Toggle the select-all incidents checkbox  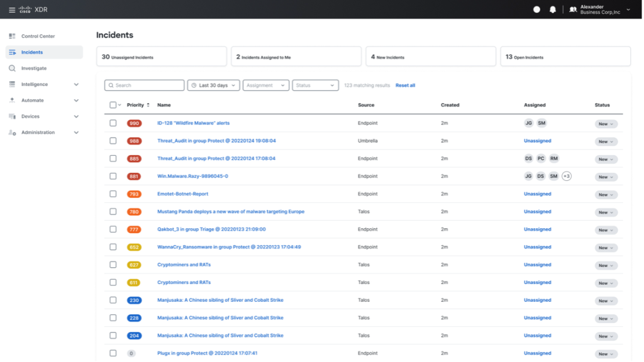tap(113, 105)
